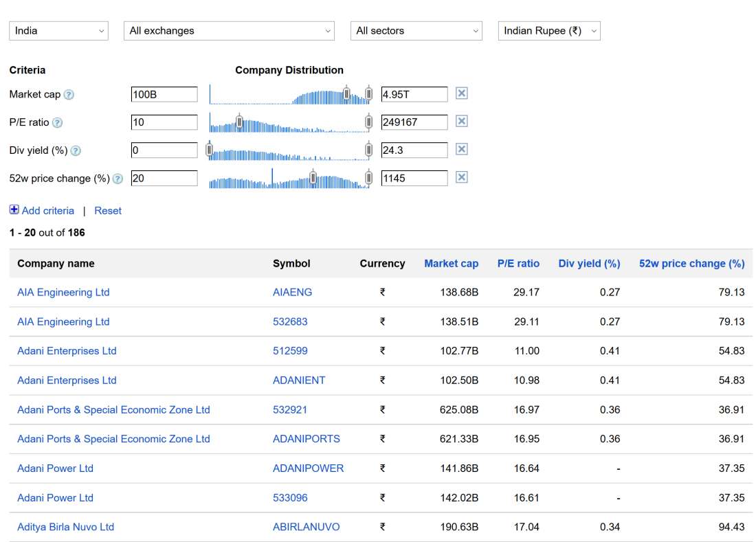Click P/E ratio minimum slider handle
The width and height of the screenshot is (756, 542).
(239, 122)
